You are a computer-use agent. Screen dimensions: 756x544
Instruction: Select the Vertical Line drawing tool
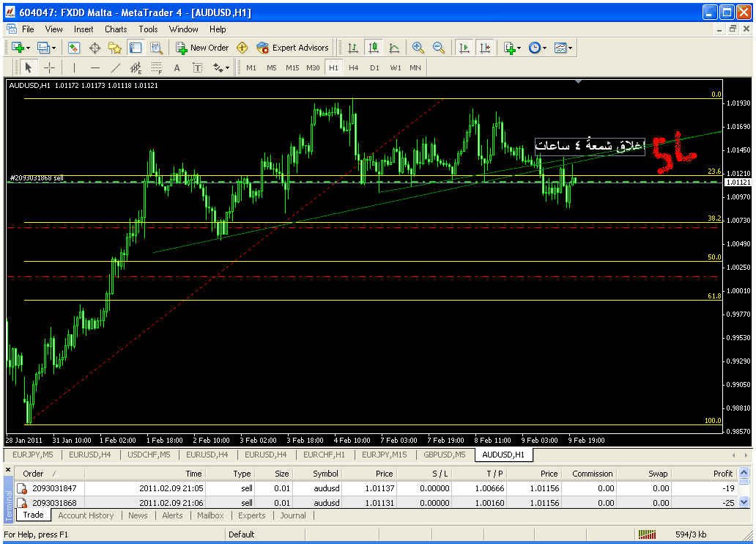click(74, 67)
